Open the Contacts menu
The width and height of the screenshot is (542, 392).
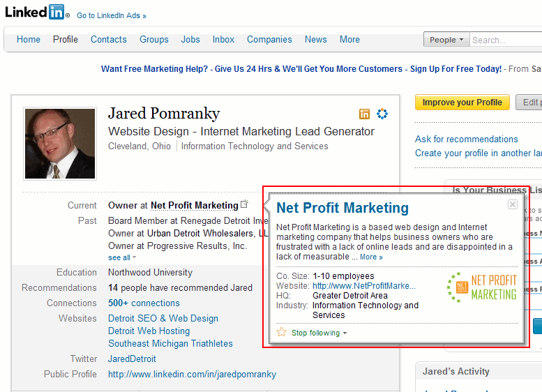[x=109, y=39]
